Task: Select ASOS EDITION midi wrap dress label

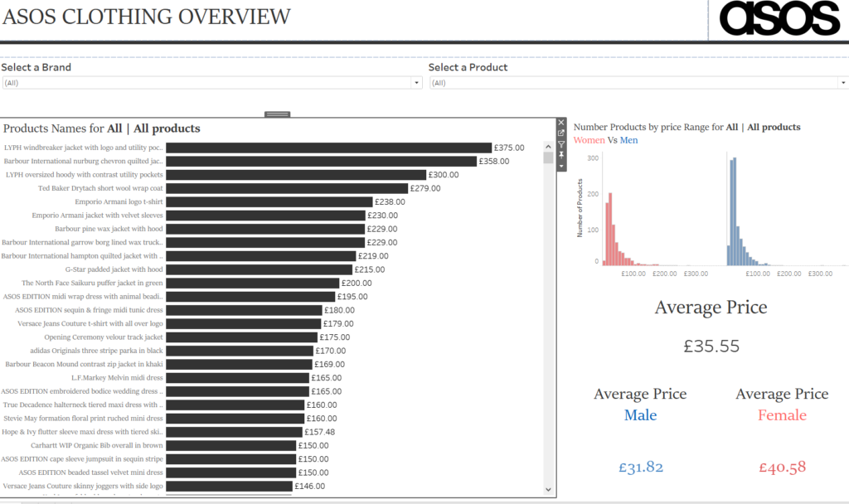Action: tap(83, 297)
